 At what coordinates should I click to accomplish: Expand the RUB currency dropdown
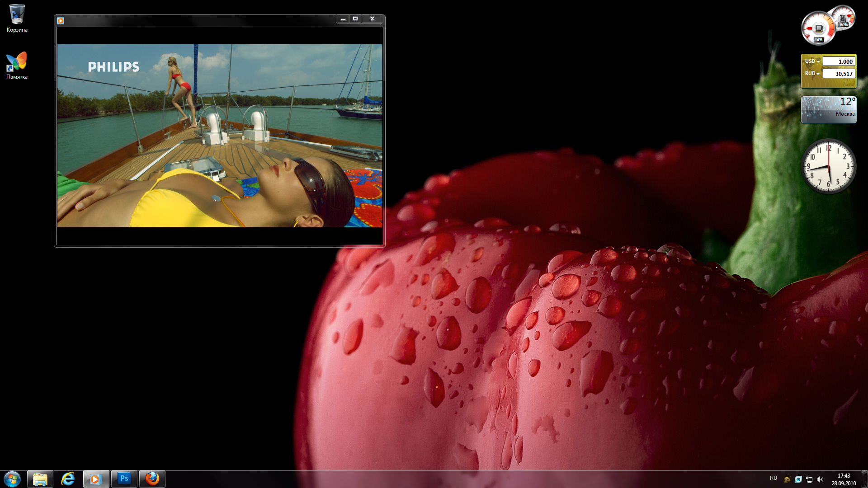(812, 74)
